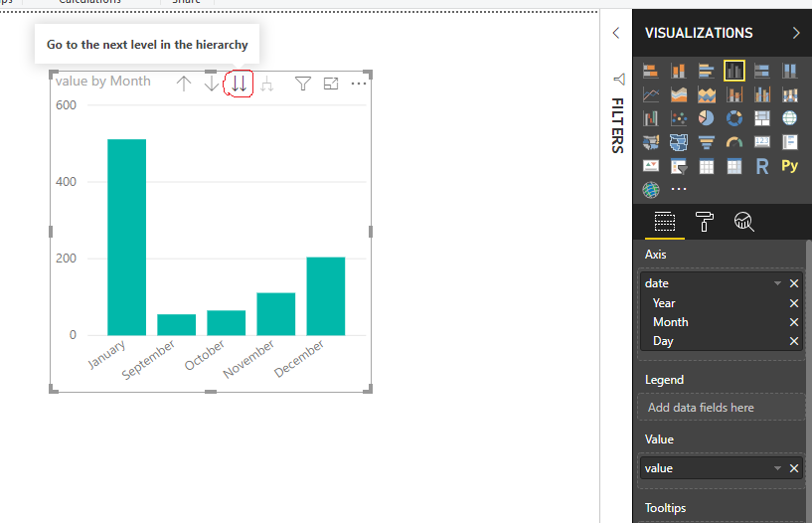
Task: Click the chart title value by Month
Action: [x=103, y=82]
